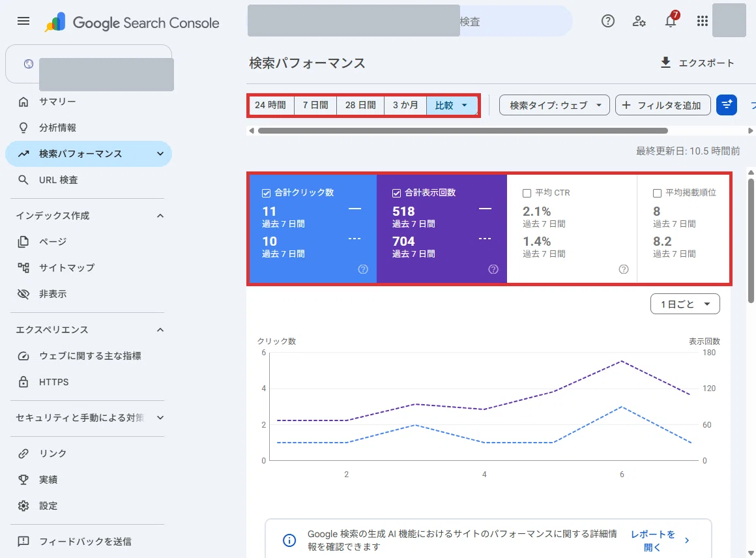This screenshot has height=558, width=756.
Task: Open user and permission settings icon
Action: pyautogui.click(x=639, y=22)
